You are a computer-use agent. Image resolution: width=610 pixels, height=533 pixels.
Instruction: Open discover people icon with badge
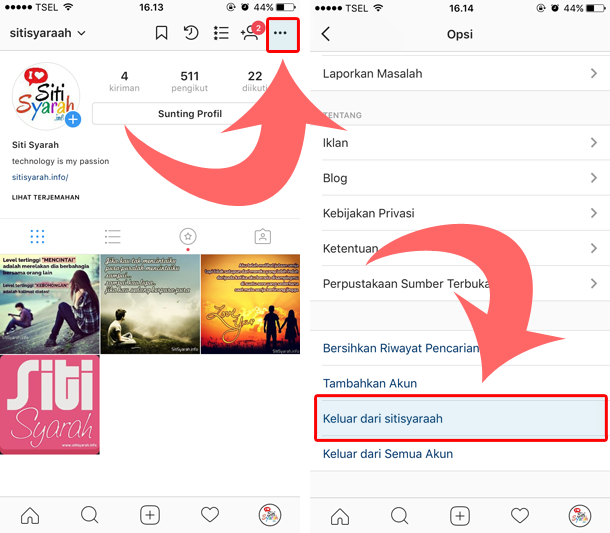point(251,31)
